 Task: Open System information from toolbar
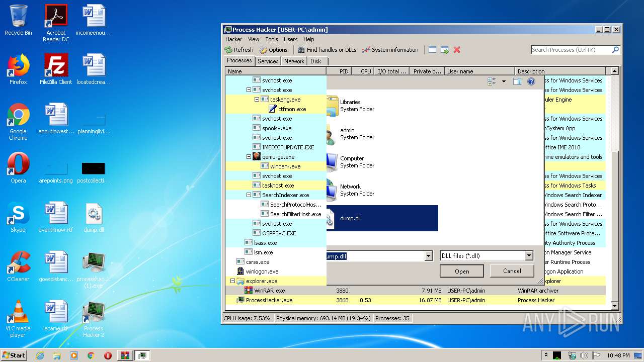pyautogui.click(x=390, y=50)
